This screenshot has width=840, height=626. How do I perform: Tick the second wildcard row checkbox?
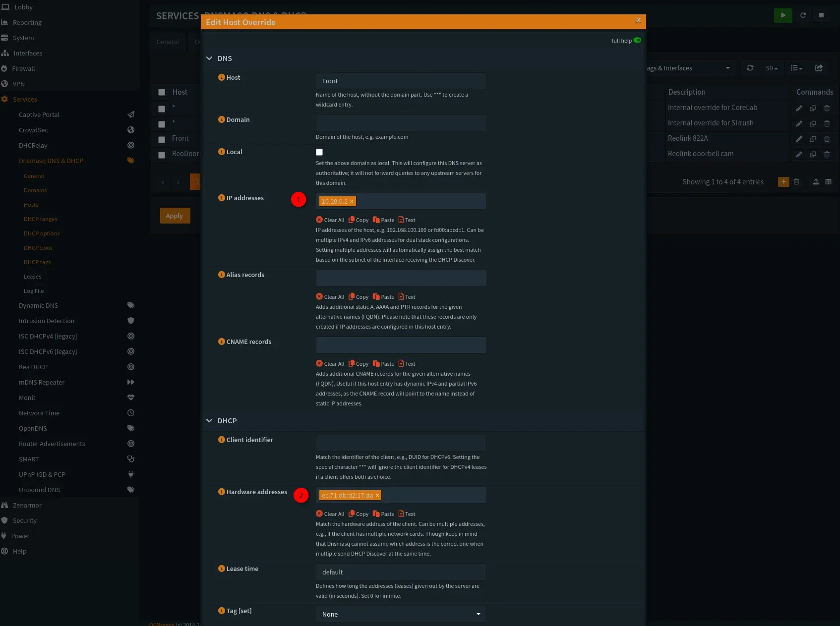click(162, 124)
